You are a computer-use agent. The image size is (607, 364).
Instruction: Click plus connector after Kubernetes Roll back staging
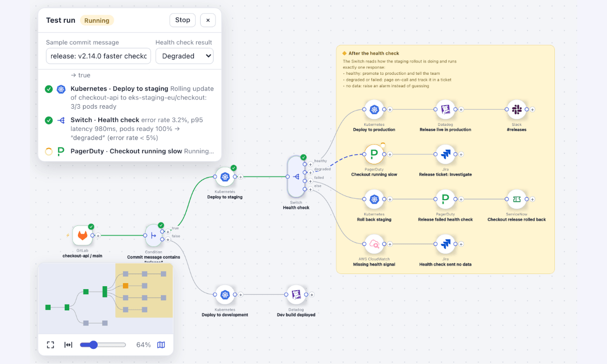(x=390, y=199)
